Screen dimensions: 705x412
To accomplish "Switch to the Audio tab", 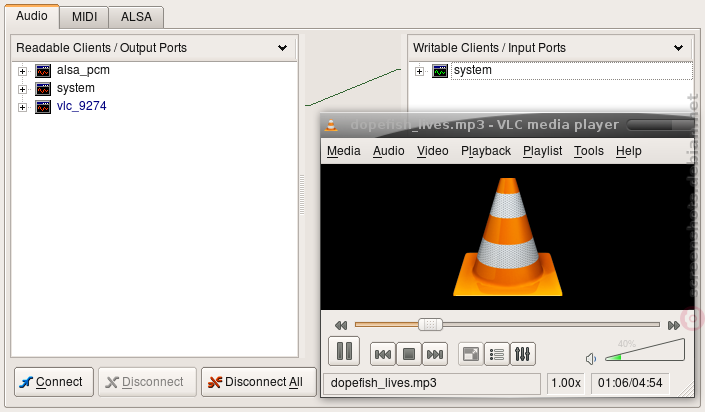I will (x=32, y=16).
